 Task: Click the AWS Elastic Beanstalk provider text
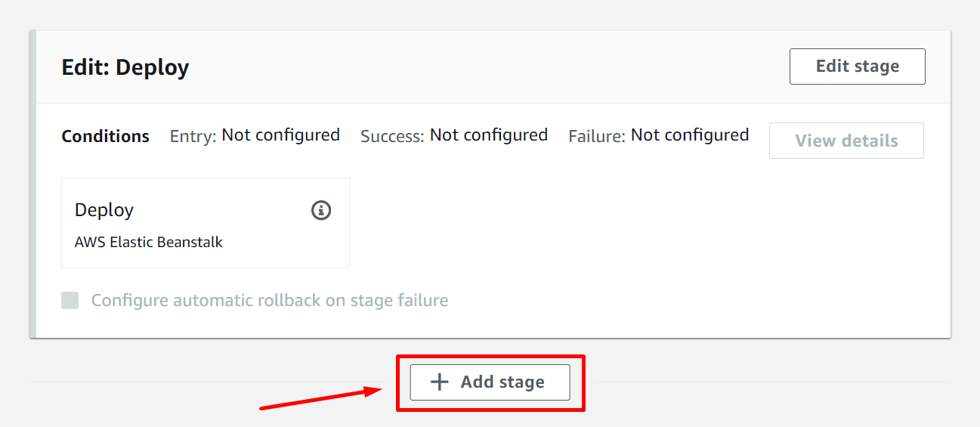click(x=149, y=243)
